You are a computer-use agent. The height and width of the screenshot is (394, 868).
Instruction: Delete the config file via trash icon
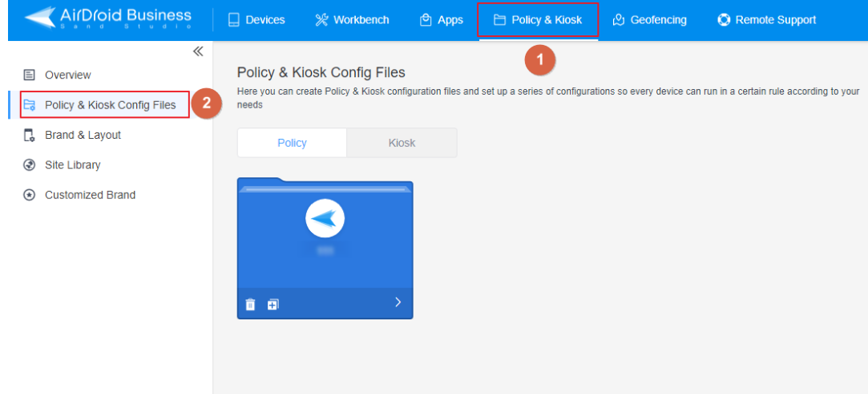click(x=250, y=304)
